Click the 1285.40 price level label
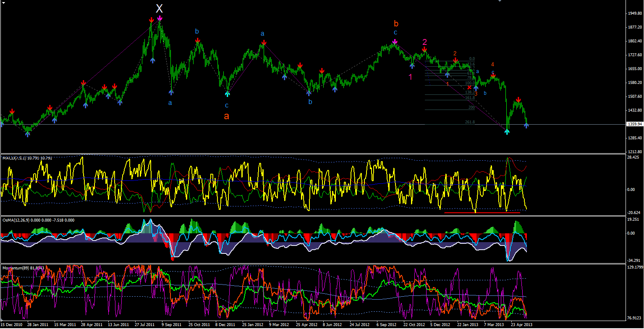Image resolution: width=644 pixels, height=329 pixels. coord(634,138)
